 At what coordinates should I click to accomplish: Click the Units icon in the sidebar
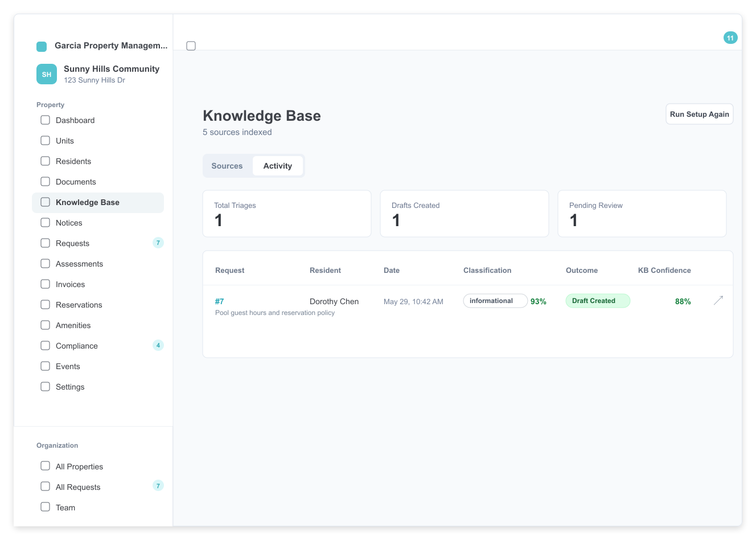tap(46, 141)
